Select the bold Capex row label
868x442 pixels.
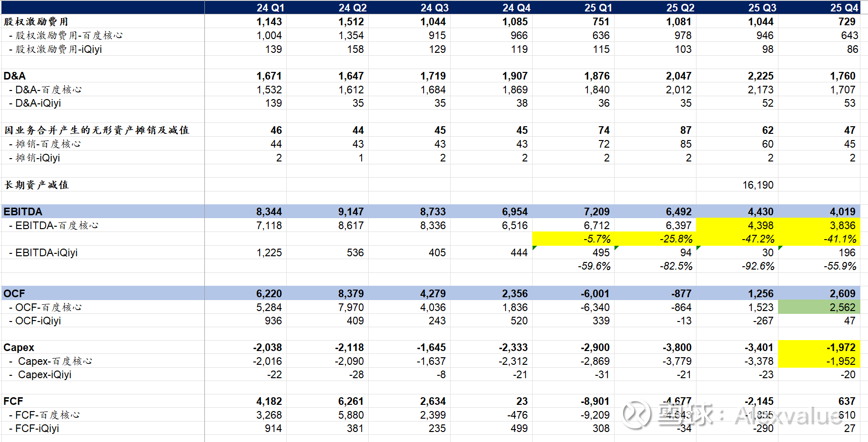click(19, 347)
